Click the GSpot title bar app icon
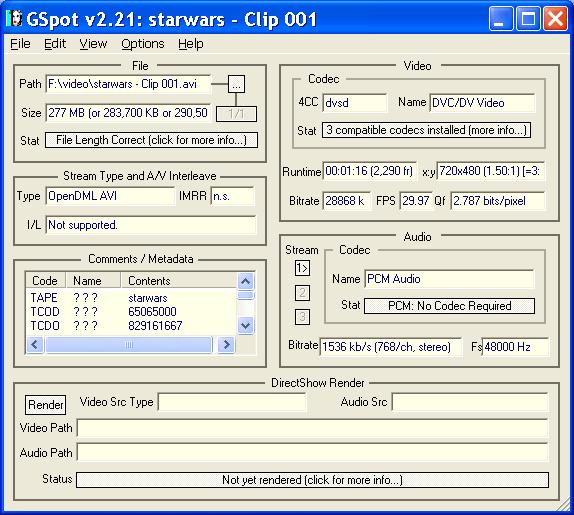 click(15, 18)
